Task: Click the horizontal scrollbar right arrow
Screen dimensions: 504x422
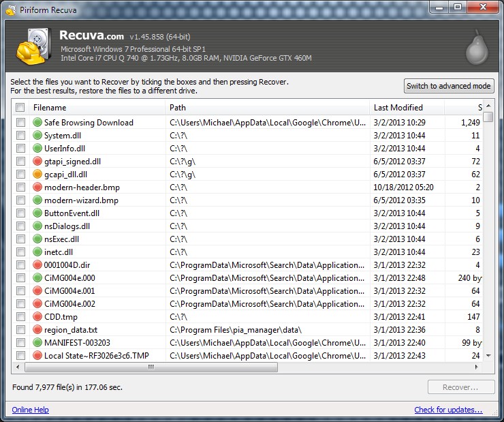Action: [477, 367]
